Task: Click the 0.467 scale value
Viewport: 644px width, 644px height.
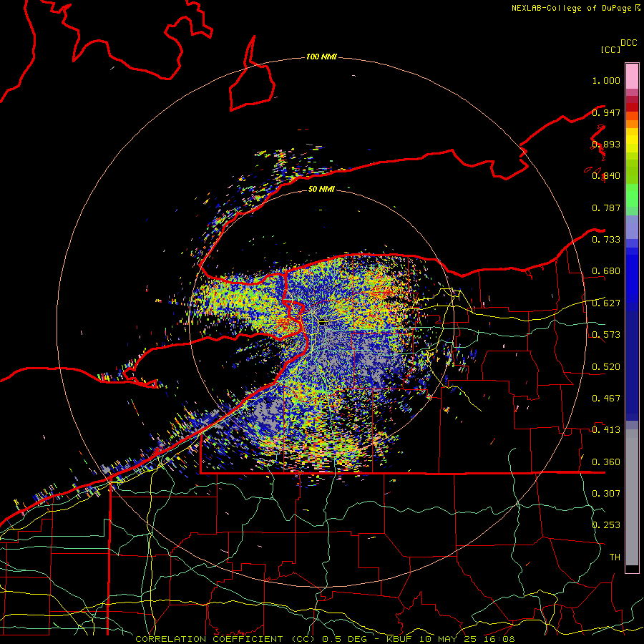Action: coord(606,399)
